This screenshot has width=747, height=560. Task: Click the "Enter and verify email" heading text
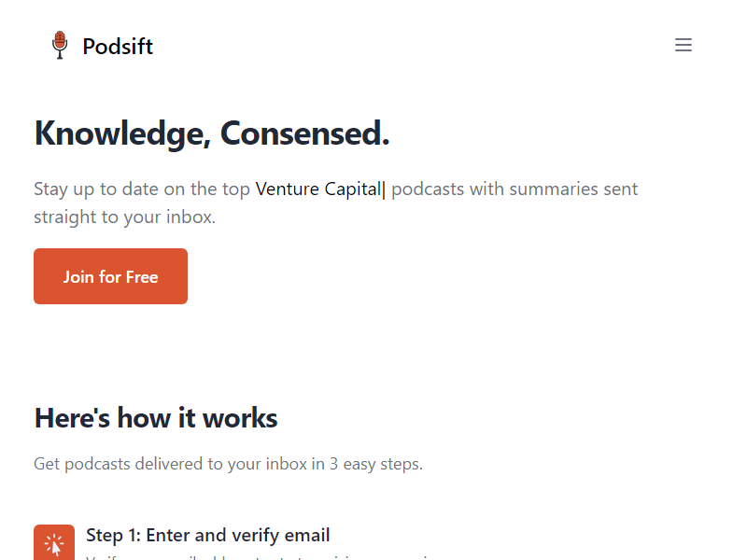[238, 535]
